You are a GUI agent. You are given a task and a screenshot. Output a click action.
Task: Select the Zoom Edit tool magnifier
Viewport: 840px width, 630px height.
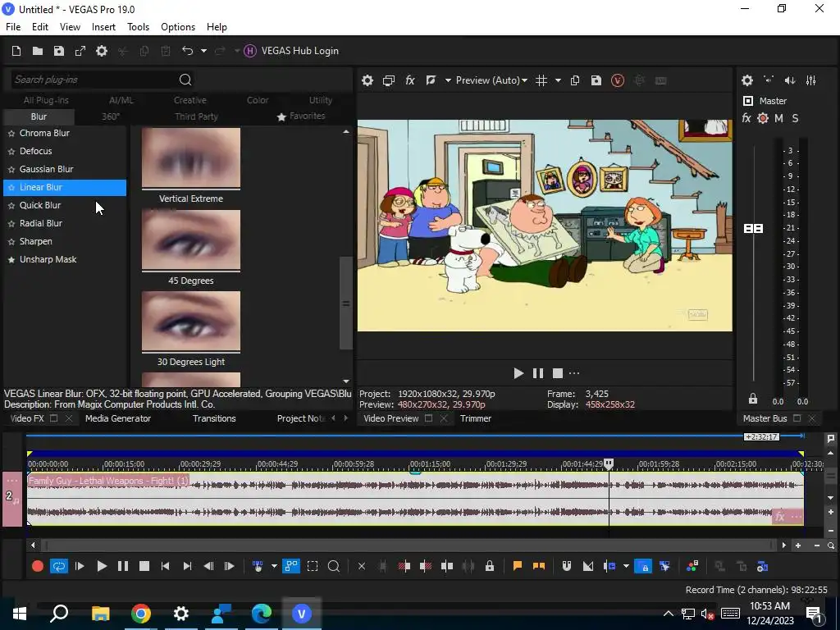334,566
